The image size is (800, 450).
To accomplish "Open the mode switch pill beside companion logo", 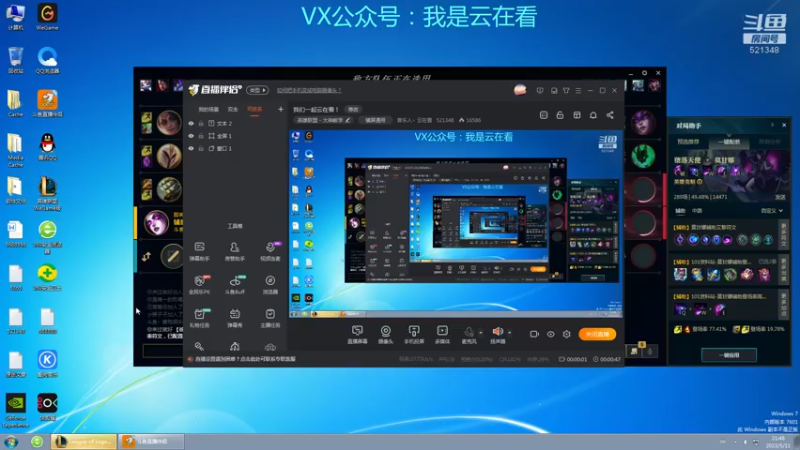I will pyautogui.click(x=257, y=90).
